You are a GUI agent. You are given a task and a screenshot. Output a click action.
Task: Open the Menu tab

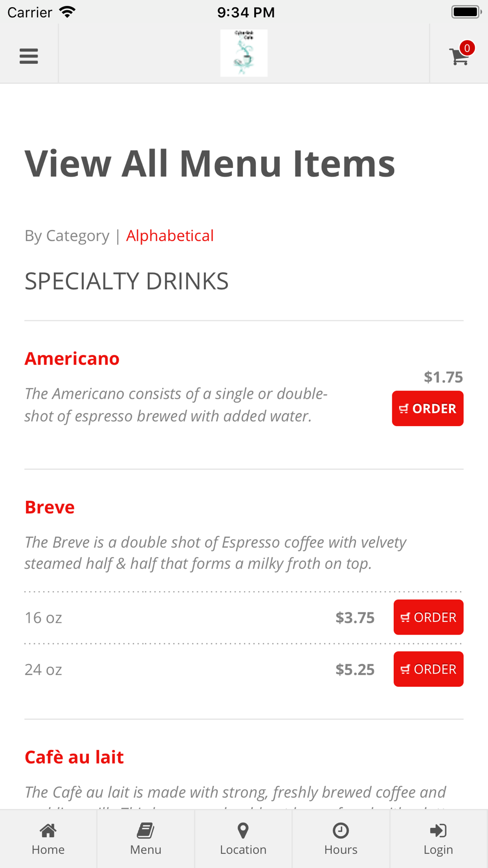pyautogui.click(x=145, y=839)
